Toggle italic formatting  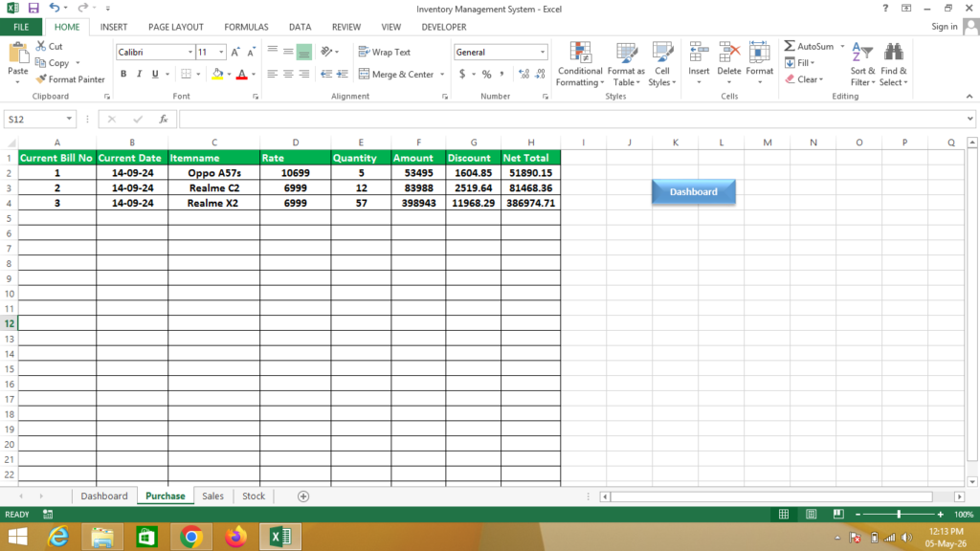click(x=139, y=74)
